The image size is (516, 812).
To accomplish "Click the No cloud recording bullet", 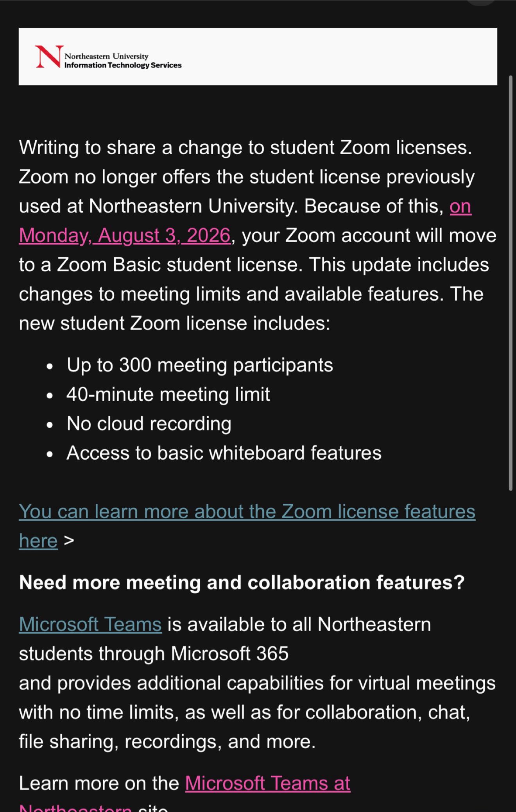I will coord(149,424).
